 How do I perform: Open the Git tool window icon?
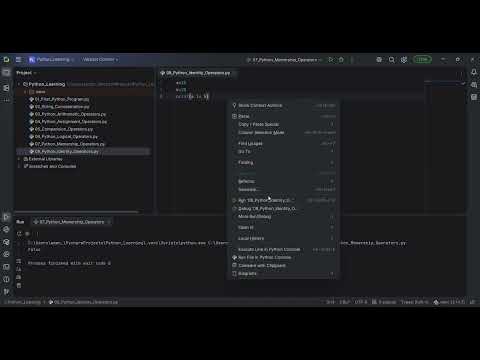pos(6,291)
